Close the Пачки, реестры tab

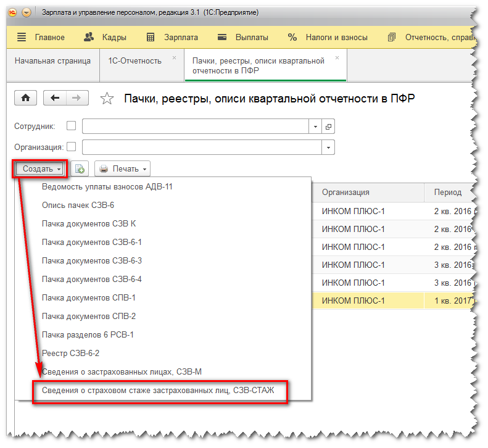tap(337, 57)
